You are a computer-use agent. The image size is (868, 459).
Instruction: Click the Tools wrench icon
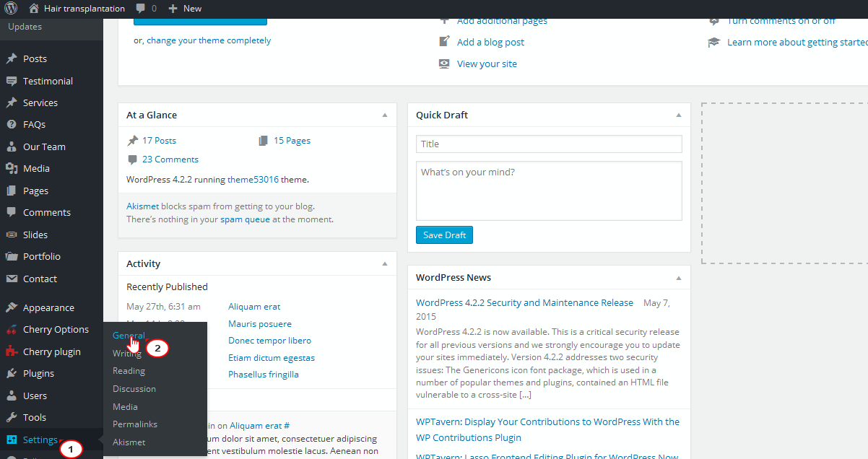11,417
